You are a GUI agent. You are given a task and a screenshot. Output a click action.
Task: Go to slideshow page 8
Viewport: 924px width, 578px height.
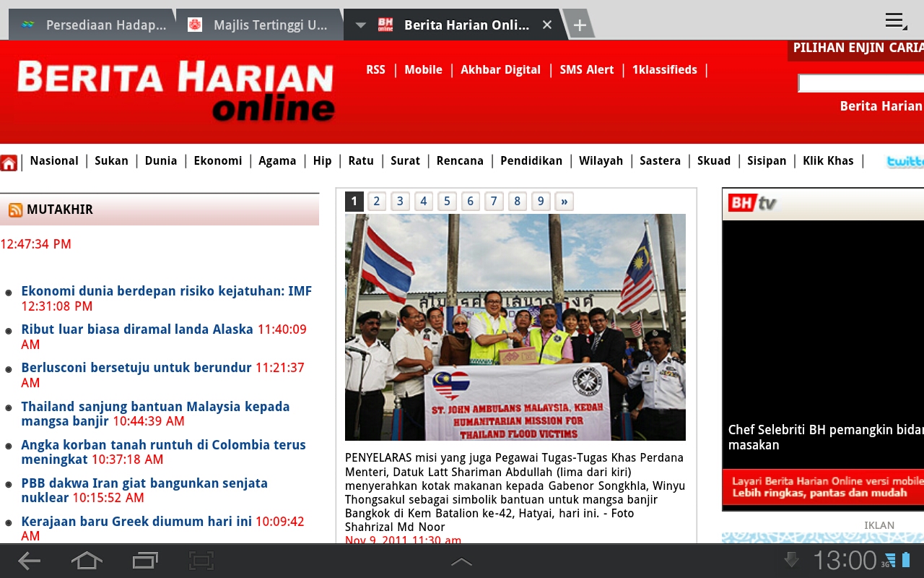518,202
